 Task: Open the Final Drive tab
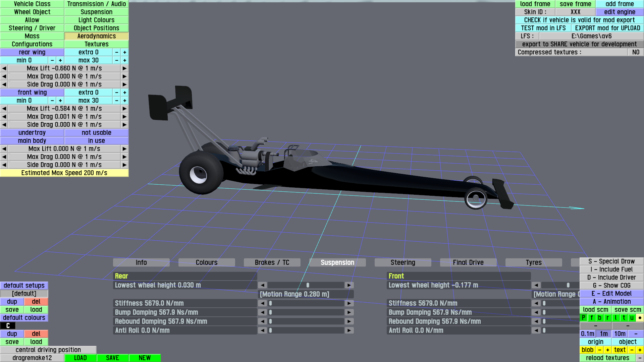tap(468, 262)
